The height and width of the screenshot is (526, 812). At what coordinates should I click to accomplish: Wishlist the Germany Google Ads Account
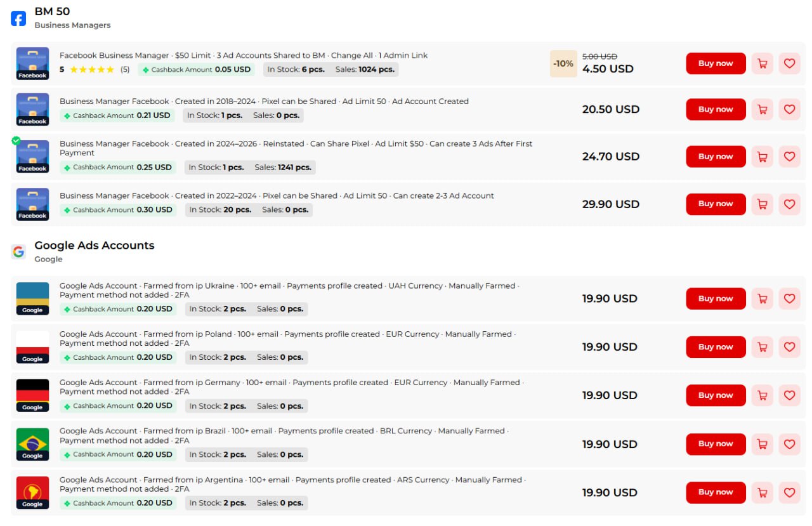(x=789, y=395)
